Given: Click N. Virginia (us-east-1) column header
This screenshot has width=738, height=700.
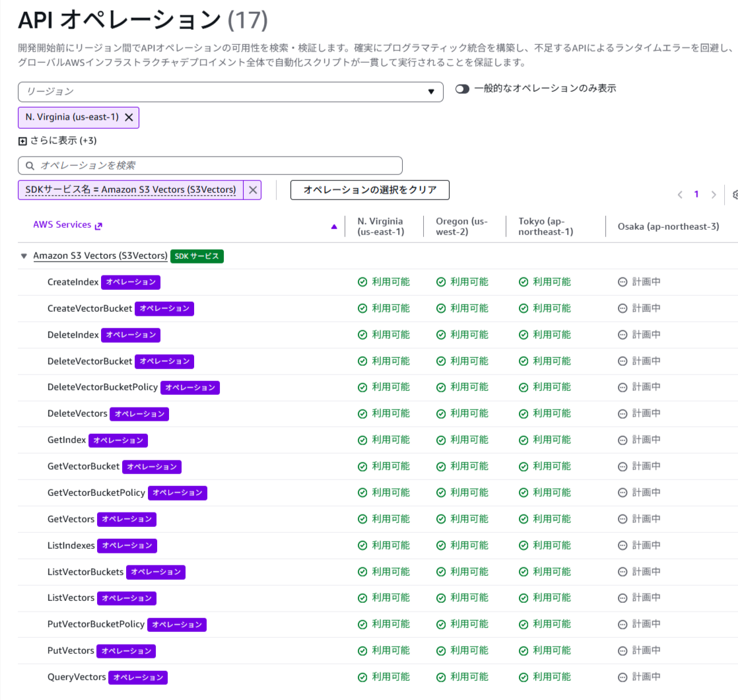Looking at the screenshot, I should pos(380,227).
